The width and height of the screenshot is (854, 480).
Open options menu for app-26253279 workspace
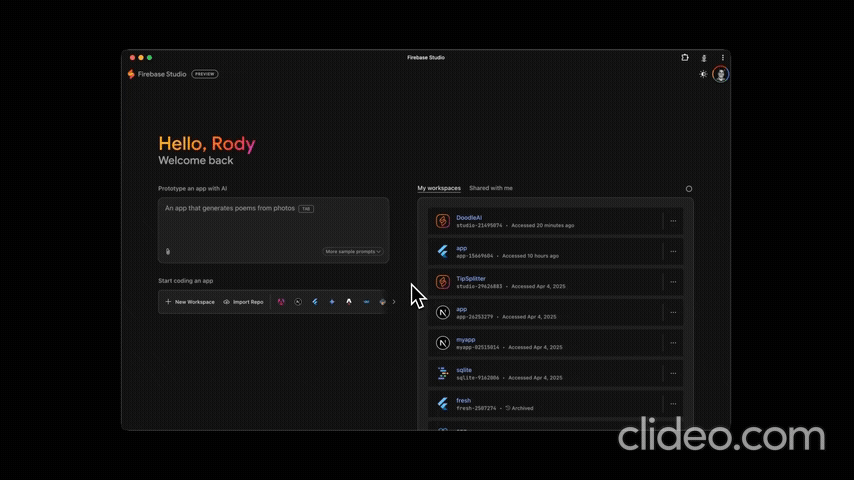tap(673, 313)
